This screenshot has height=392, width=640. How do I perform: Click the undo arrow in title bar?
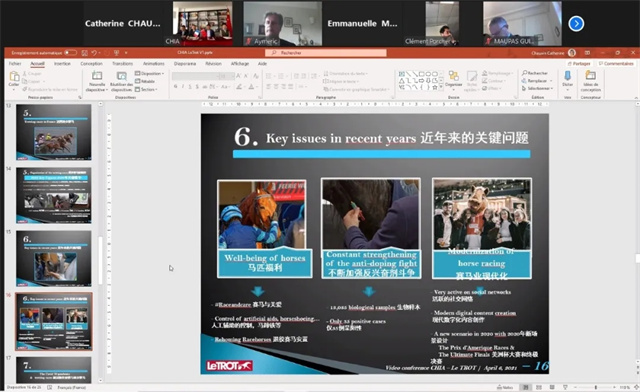[x=94, y=53]
